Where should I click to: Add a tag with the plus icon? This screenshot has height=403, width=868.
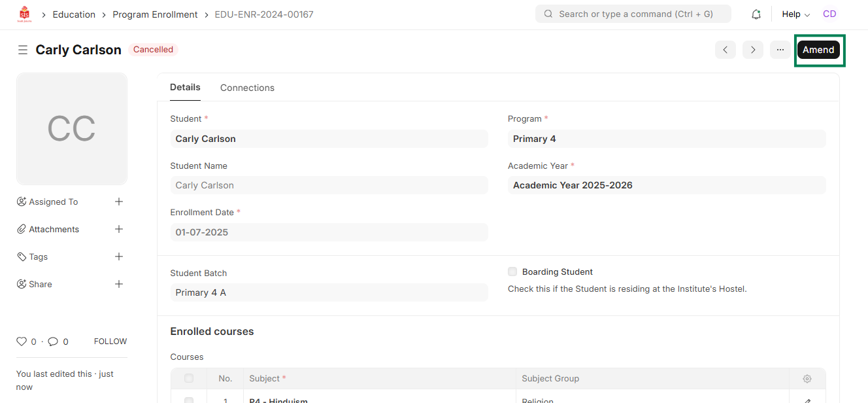pos(119,256)
